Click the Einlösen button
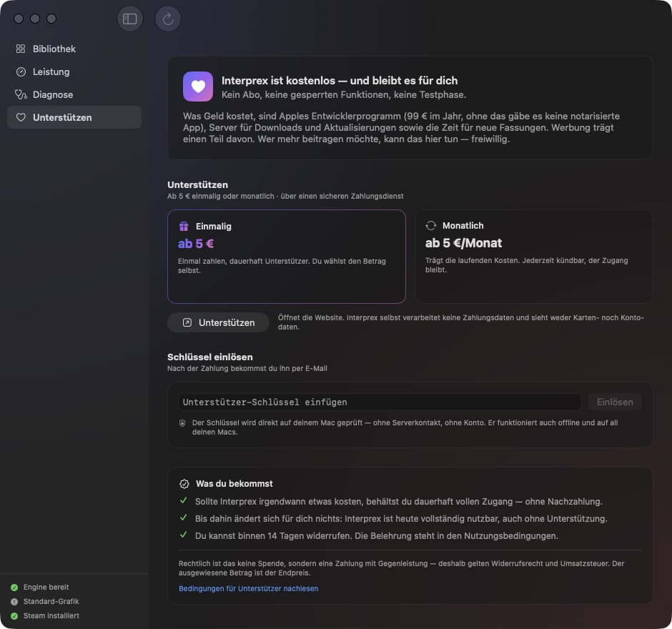Viewport: 672px width, 629px height. (x=615, y=402)
